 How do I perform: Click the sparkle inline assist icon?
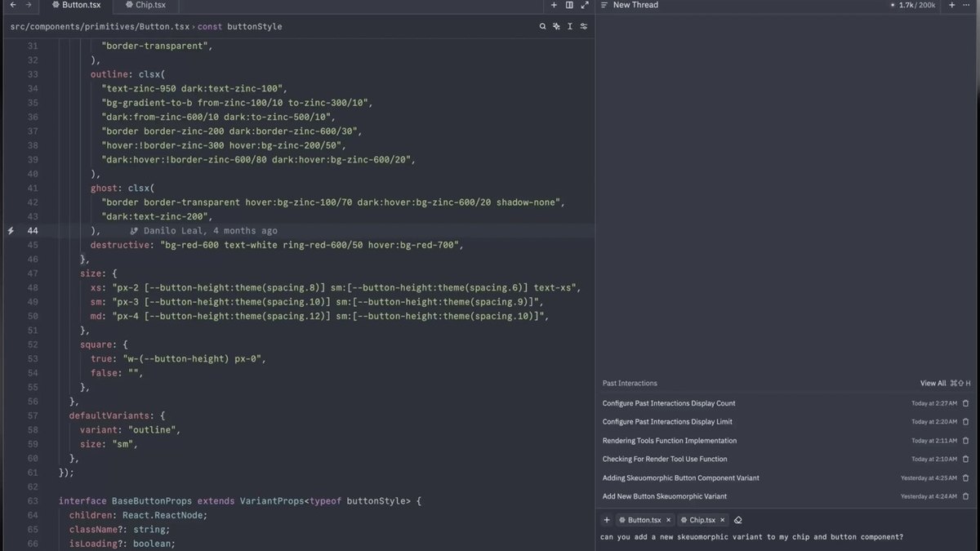556,26
